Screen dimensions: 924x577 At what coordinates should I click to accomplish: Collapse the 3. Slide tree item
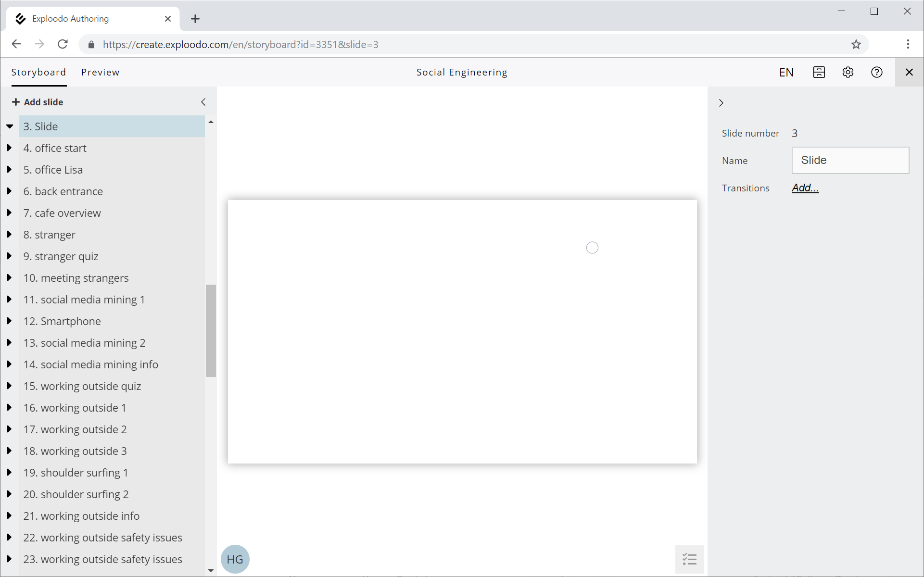(x=9, y=126)
